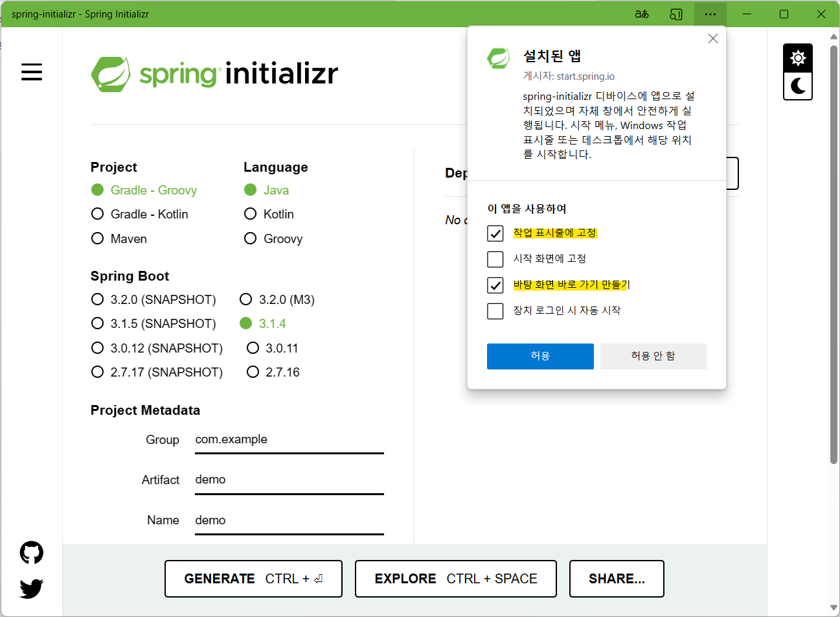Screen dimensions: 840x617
Task: Click the Spring Boot heading
Action: click(130, 276)
